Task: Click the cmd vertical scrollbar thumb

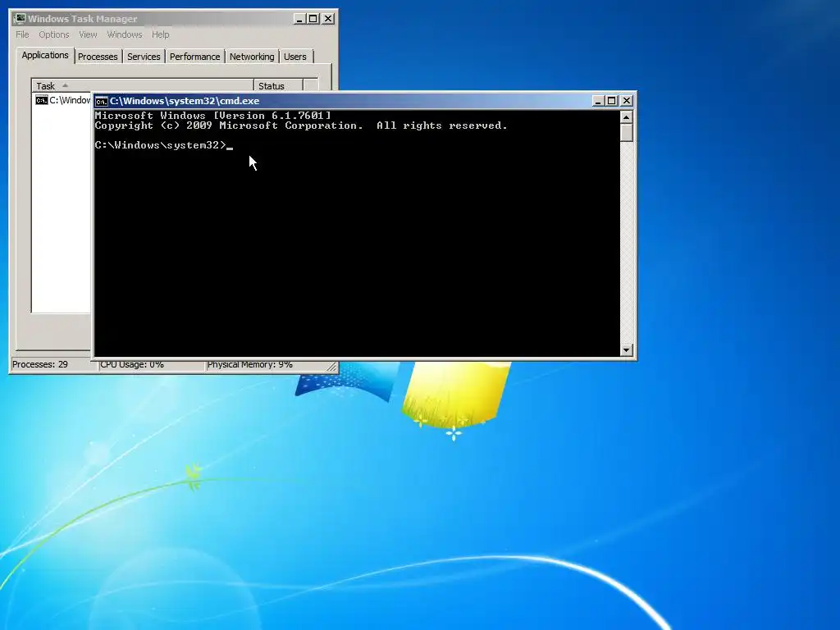Action: [626, 132]
